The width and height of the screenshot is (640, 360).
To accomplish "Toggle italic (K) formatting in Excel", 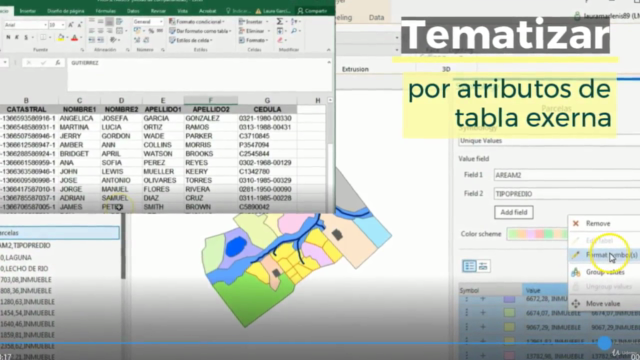I will click(x=17, y=38).
